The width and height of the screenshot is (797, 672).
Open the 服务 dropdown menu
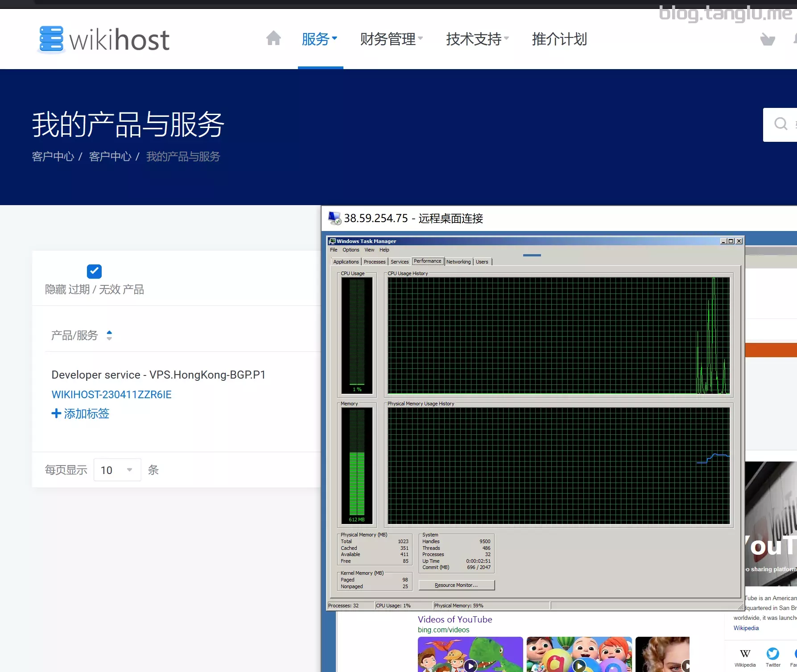pos(319,39)
